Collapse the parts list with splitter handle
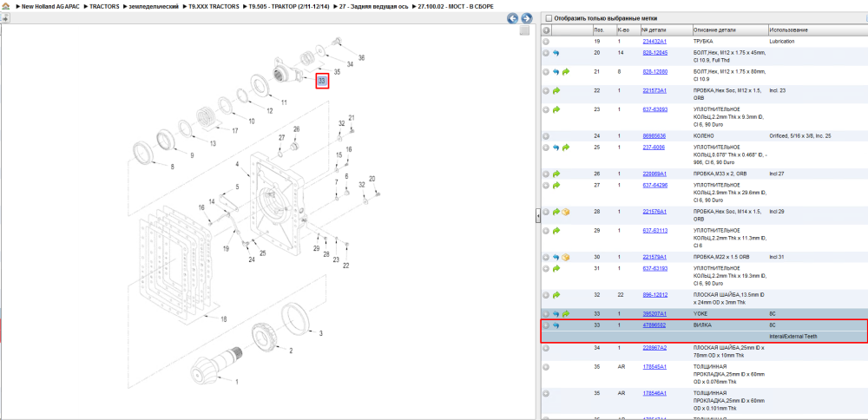The height and width of the screenshot is (420, 868). pyautogui.click(x=537, y=217)
